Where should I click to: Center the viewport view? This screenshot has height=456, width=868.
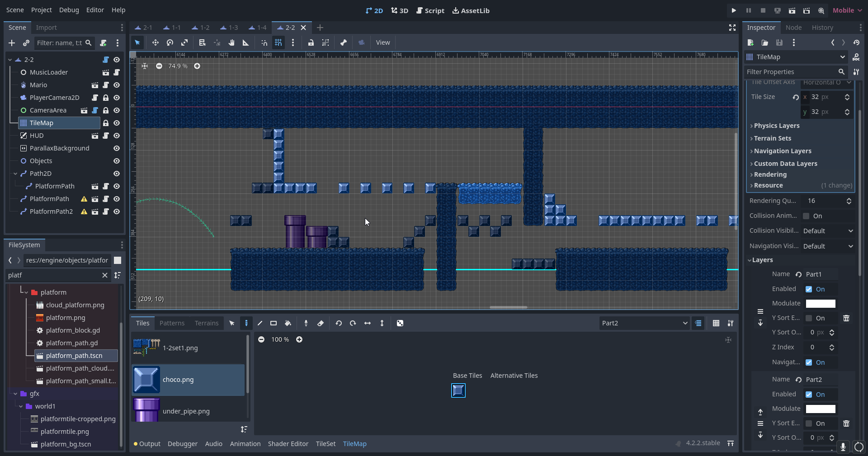[x=145, y=66]
